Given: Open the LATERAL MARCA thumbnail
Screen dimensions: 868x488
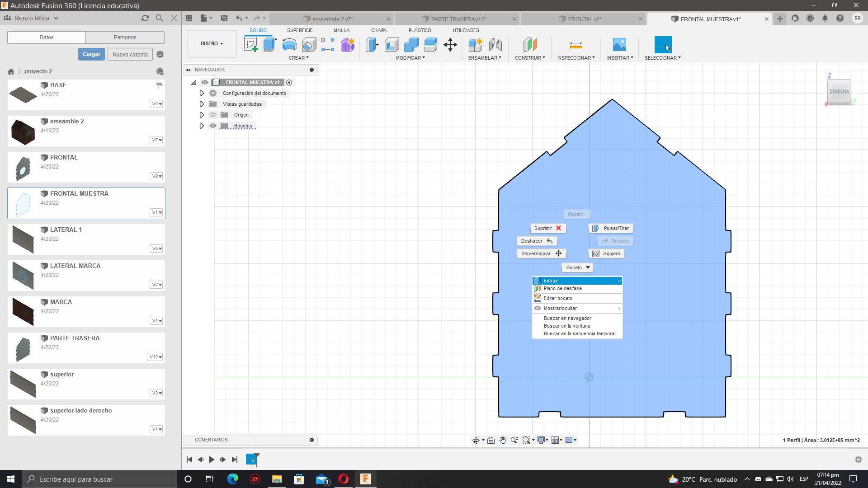Looking at the screenshot, I should click(23, 276).
